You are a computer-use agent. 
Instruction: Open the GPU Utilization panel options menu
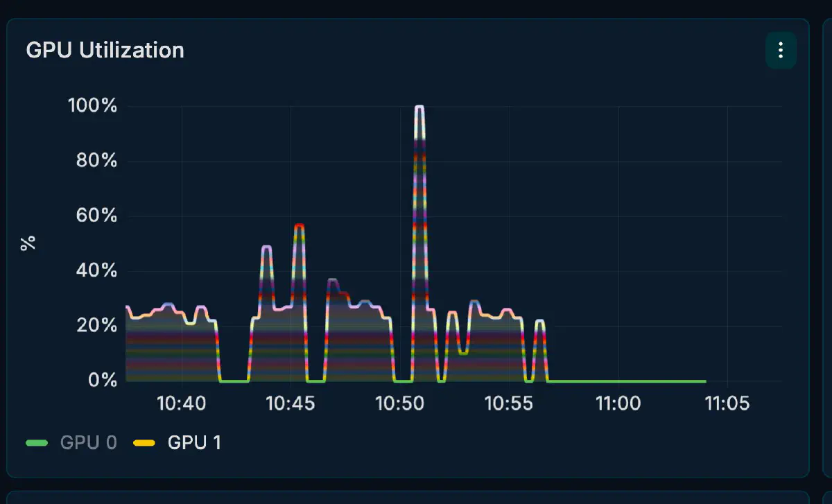pyautogui.click(x=781, y=50)
